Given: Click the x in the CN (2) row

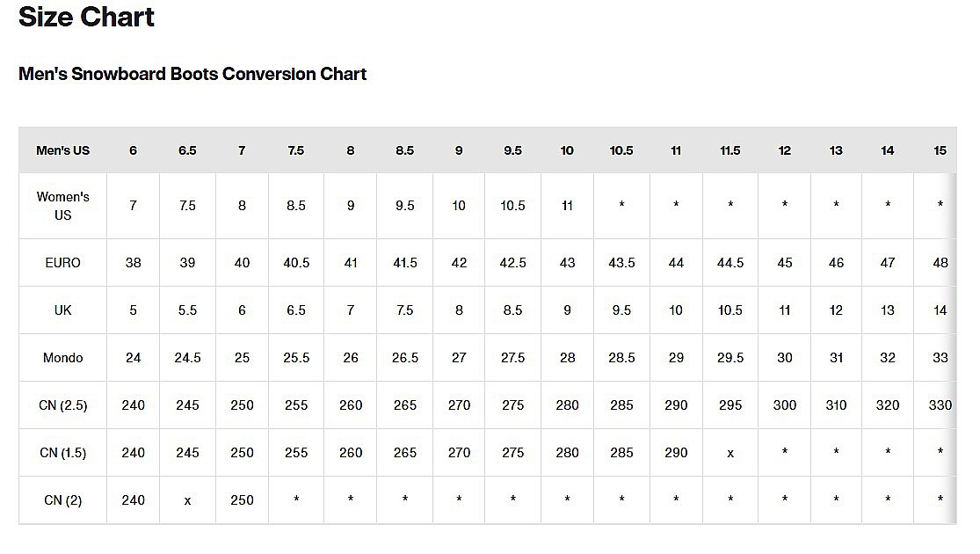Looking at the screenshot, I should (x=187, y=500).
